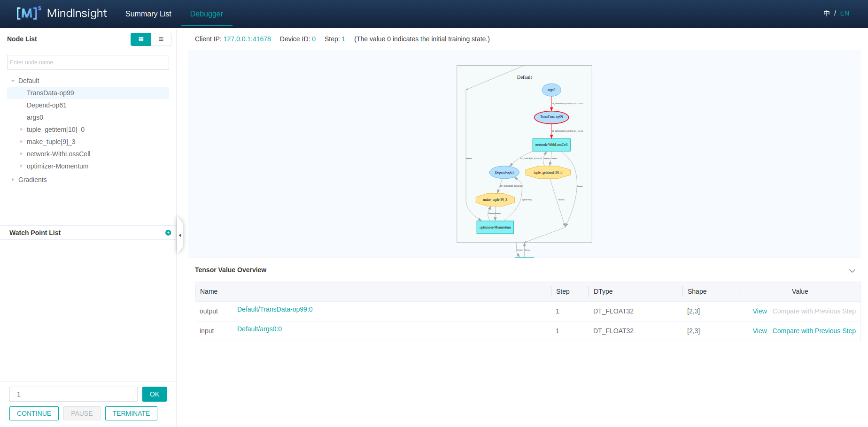Image resolution: width=868 pixels, height=427 pixels.
Task: Switch node list to grid view
Action: tap(141, 39)
